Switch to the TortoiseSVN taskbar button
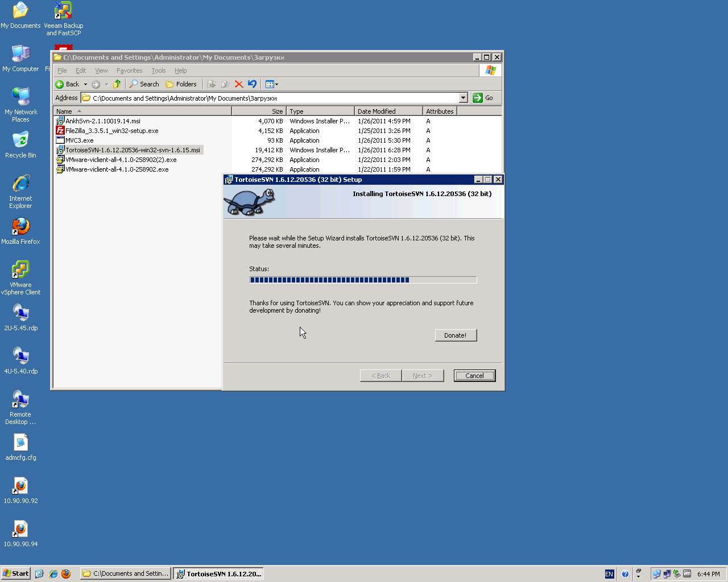The height and width of the screenshot is (582, 728). (x=218, y=574)
